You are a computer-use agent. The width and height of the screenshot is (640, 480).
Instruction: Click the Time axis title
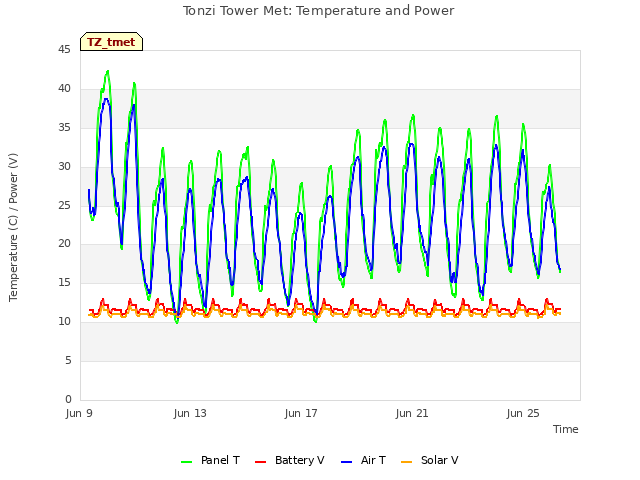[566, 429]
